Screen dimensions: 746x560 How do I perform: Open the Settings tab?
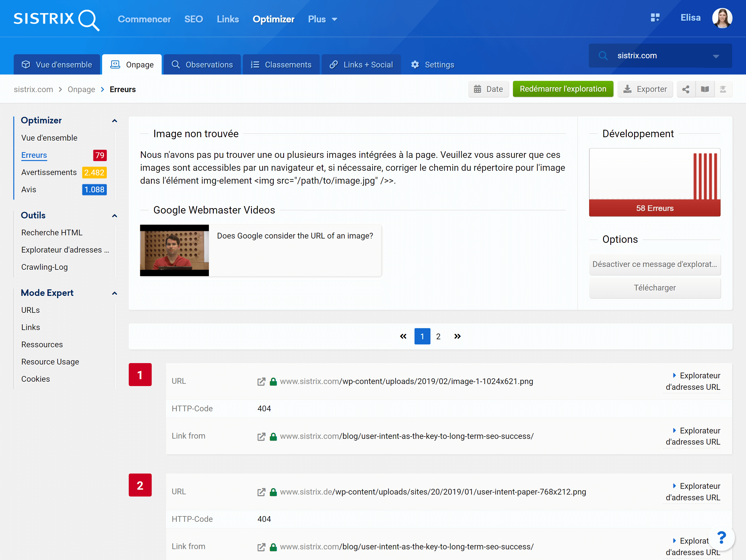coord(433,64)
